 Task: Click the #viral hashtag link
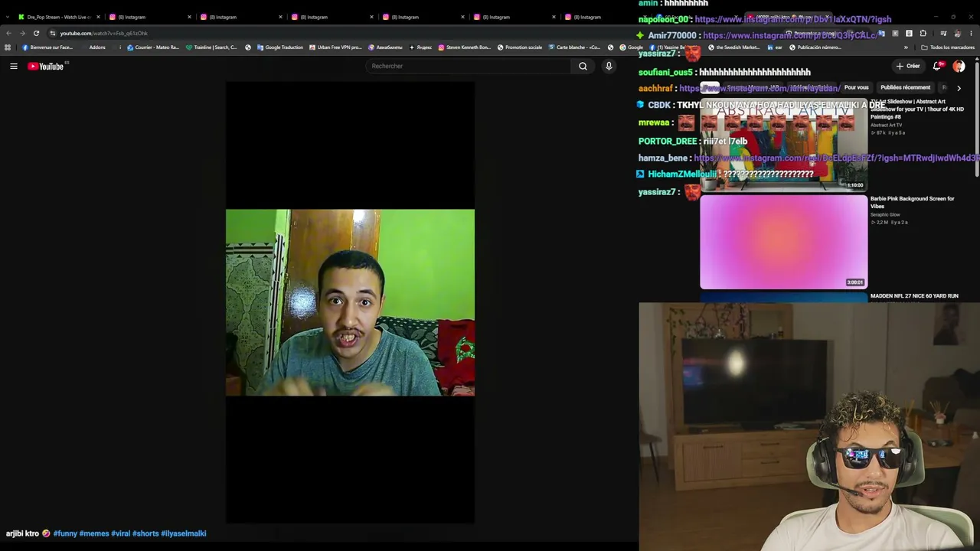point(121,533)
